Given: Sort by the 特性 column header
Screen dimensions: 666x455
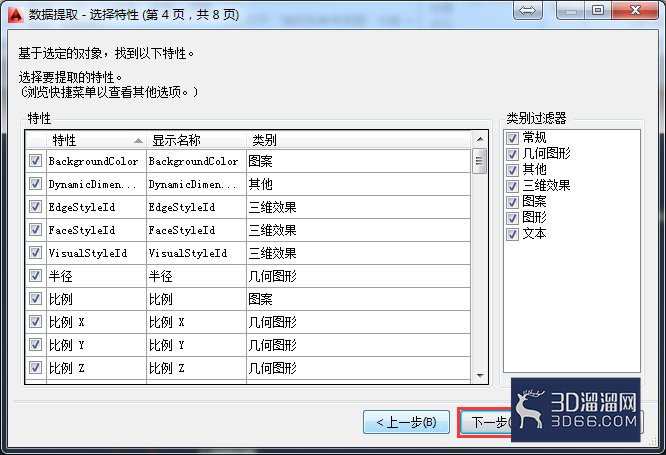Looking at the screenshot, I should [96, 140].
